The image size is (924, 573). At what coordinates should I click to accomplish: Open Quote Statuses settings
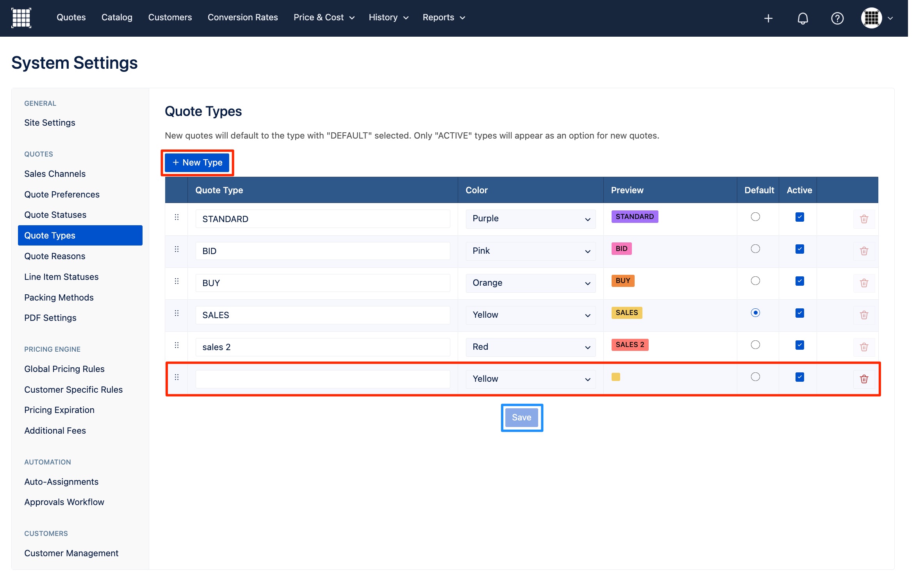(55, 215)
